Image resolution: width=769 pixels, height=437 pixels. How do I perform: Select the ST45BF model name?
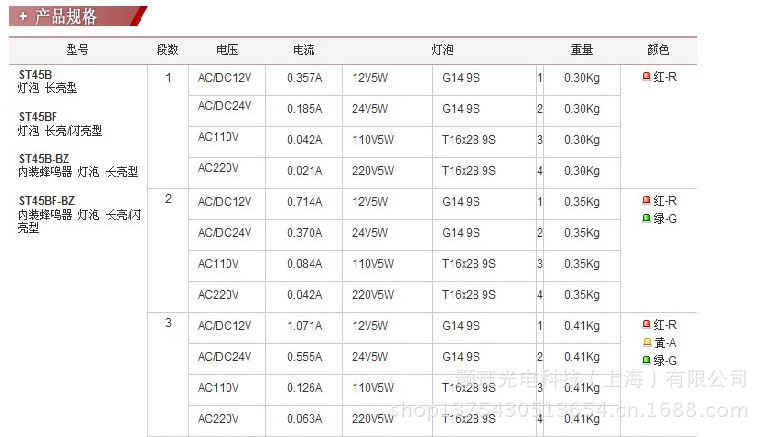pyautogui.click(x=39, y=117)
